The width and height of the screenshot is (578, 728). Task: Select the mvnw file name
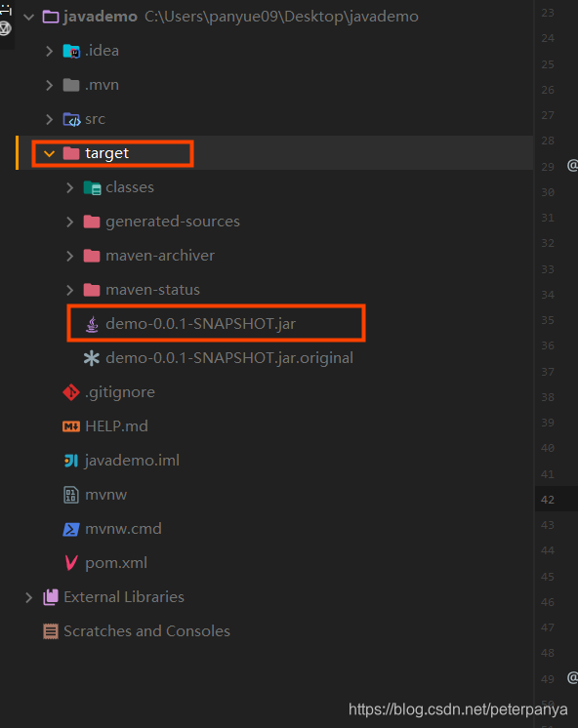click(106, 495)
